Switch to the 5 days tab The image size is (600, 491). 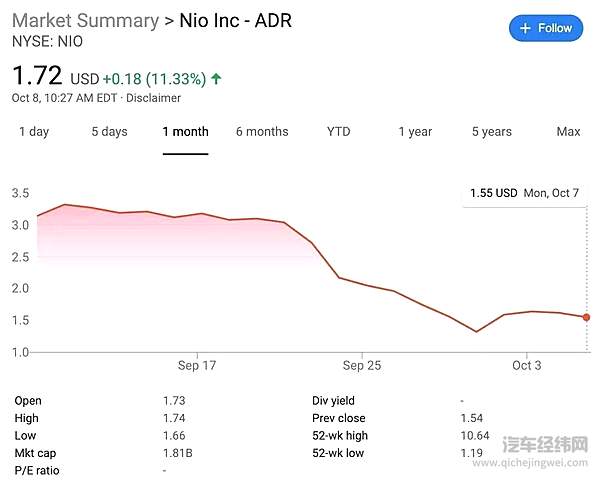click(x=109, y=132)
